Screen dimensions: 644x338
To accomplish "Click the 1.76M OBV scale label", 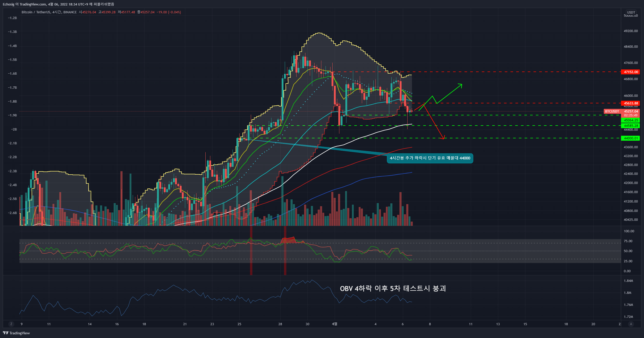I will click(x=628, y=305).
